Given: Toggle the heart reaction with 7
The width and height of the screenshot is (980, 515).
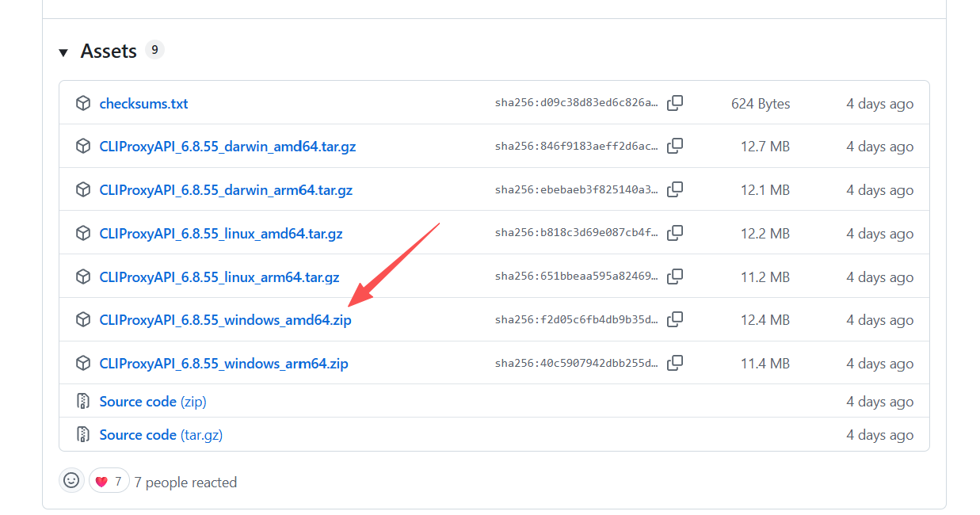Looking at the screenshot, I should pos(109,481).
